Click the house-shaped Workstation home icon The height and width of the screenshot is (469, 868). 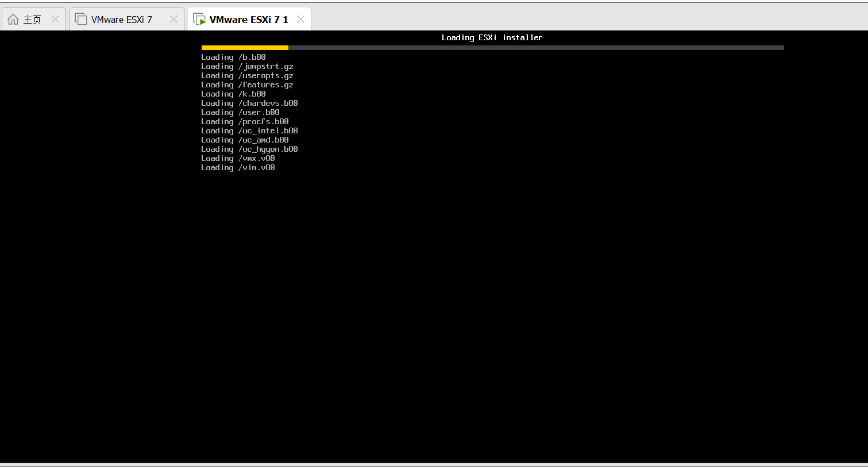coord(13,18)
